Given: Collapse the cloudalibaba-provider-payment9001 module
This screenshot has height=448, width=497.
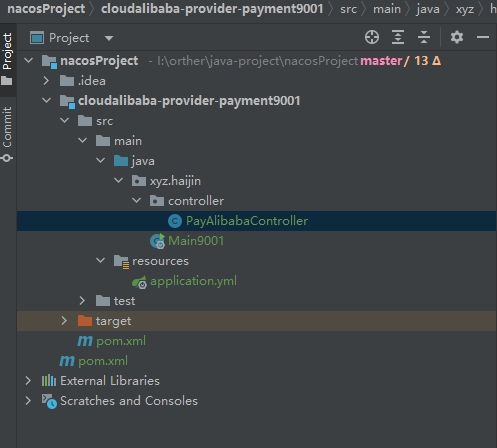Looking at the screenshot, I should click(47, 100).
